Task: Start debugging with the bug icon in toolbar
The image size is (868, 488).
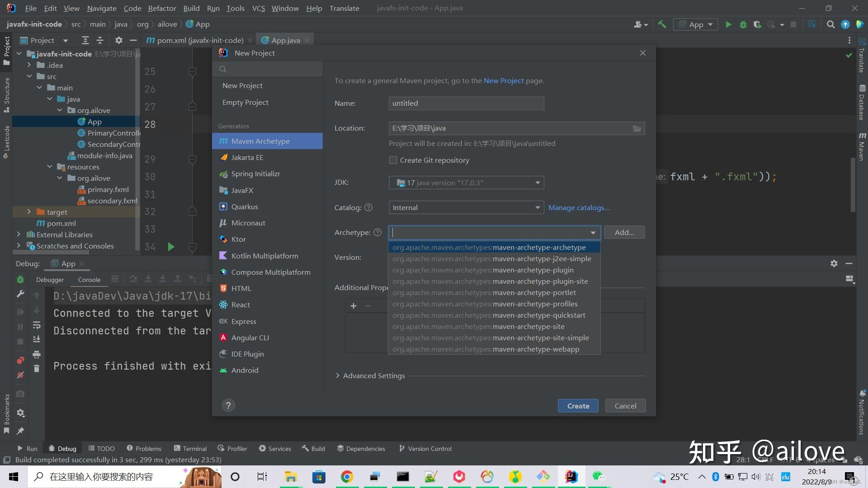Action: tap(743, 24)
